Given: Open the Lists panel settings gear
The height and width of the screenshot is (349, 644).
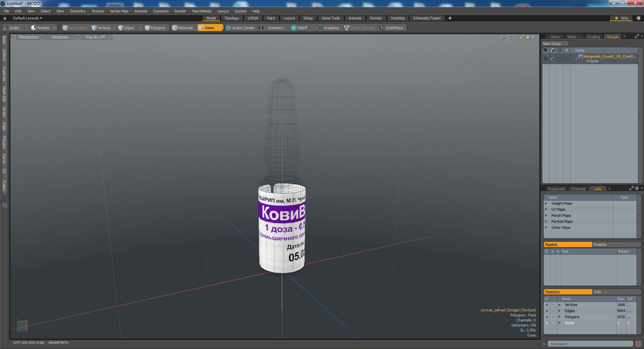Looking at the screenshot, I should pyautogui.click(x=637, y=189).
